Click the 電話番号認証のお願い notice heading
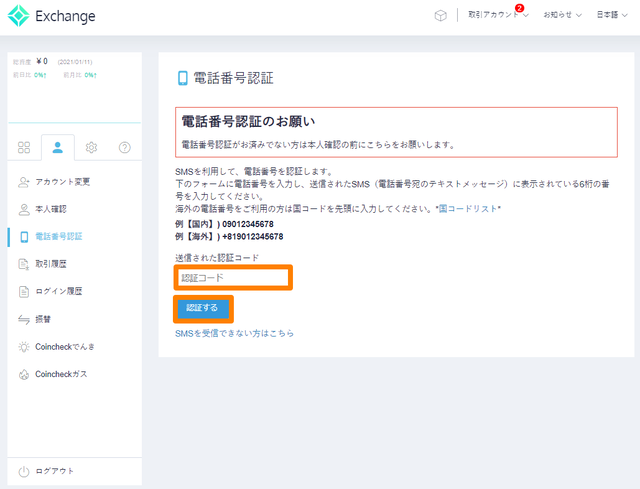Viewport: 640px width, 489px height. tap(248, 122)
